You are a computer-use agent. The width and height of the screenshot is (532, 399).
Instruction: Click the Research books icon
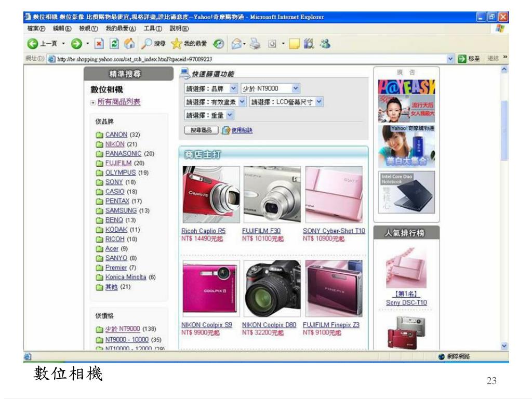tap(309, 44)
